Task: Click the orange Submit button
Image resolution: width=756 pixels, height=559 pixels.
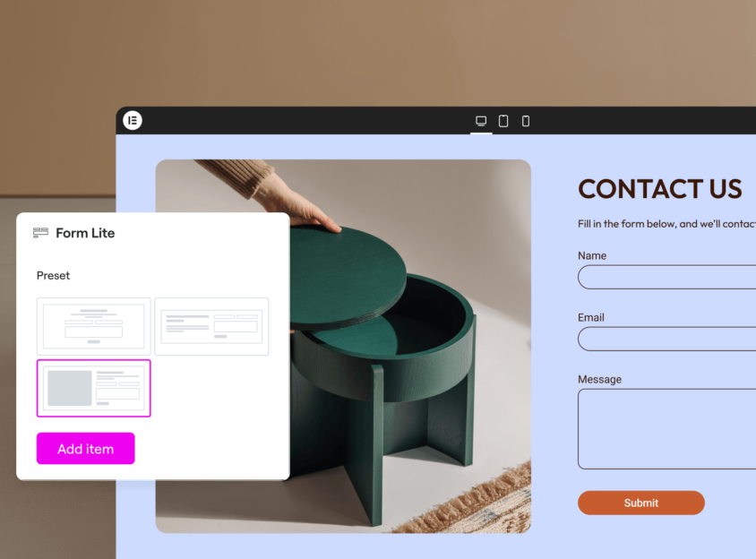Action: (641, 503)
